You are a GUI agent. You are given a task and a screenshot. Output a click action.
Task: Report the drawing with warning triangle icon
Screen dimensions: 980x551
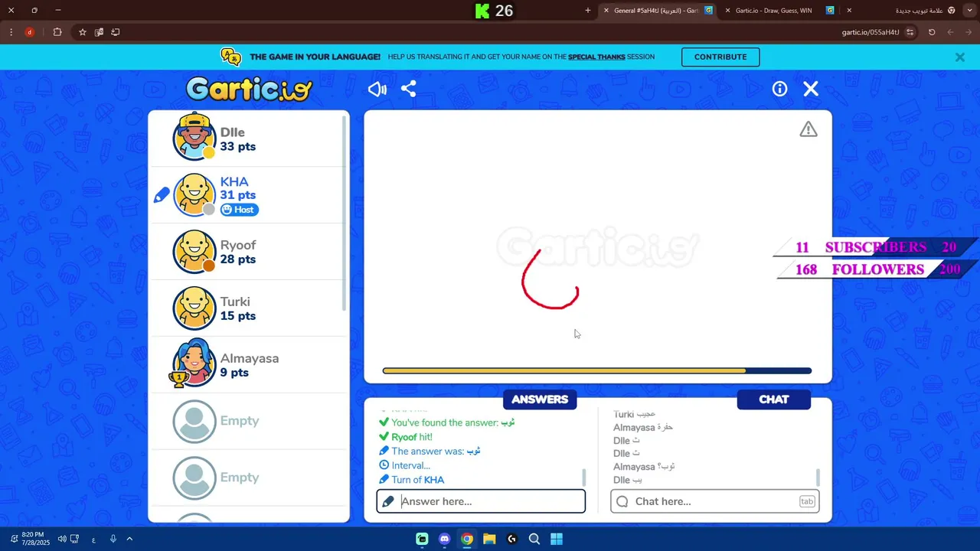tap(808, 129)
